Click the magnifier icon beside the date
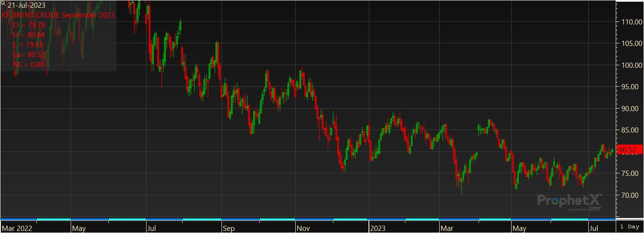Image resolution: width=644 pixels, height=233 pixels. pyautogui.click(x=3, y=3)
